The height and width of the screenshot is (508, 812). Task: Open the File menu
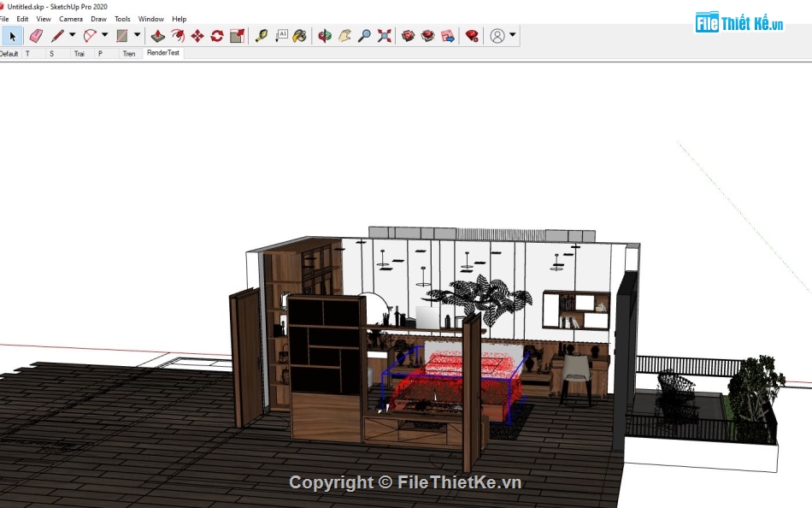4,19
